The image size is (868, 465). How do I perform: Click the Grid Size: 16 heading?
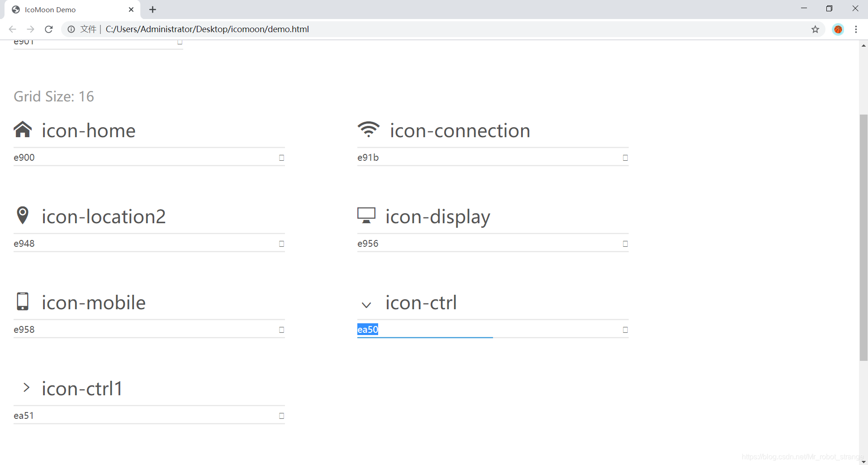[x=54, y=96]
